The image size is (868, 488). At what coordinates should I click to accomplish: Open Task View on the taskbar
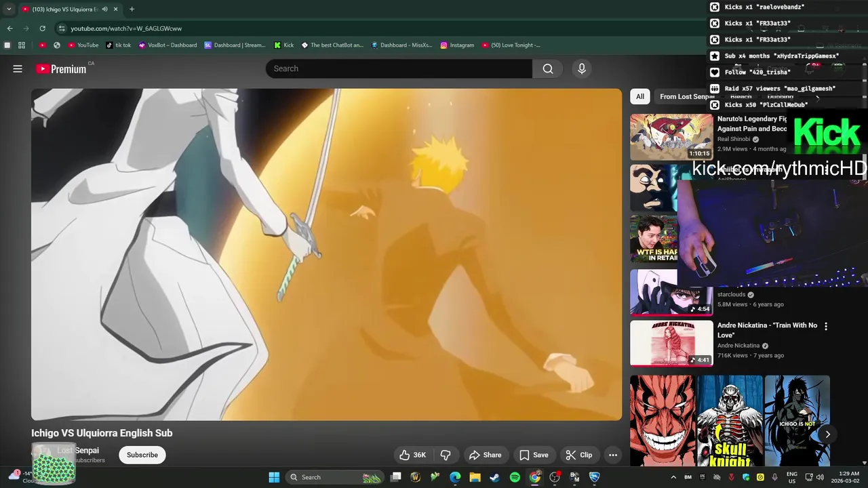(396, 477)
